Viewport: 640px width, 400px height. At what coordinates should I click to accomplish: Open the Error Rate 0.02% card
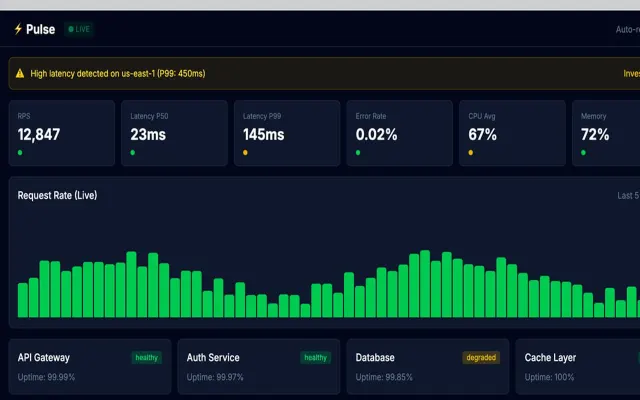pyautogui.click(x=400, y=133)
